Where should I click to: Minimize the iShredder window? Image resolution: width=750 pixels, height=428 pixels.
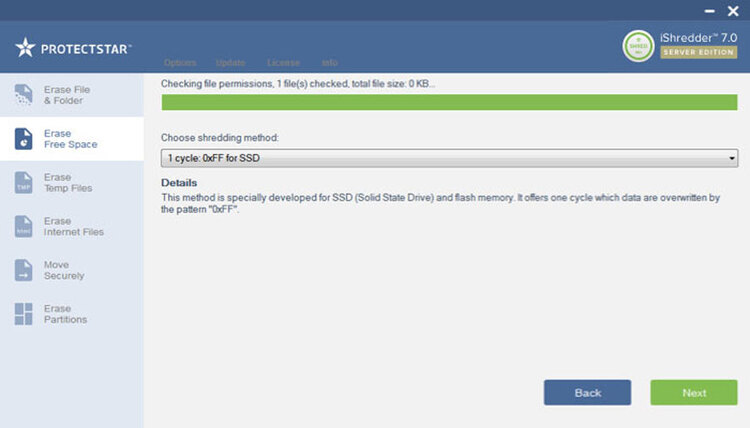[710, 10]
